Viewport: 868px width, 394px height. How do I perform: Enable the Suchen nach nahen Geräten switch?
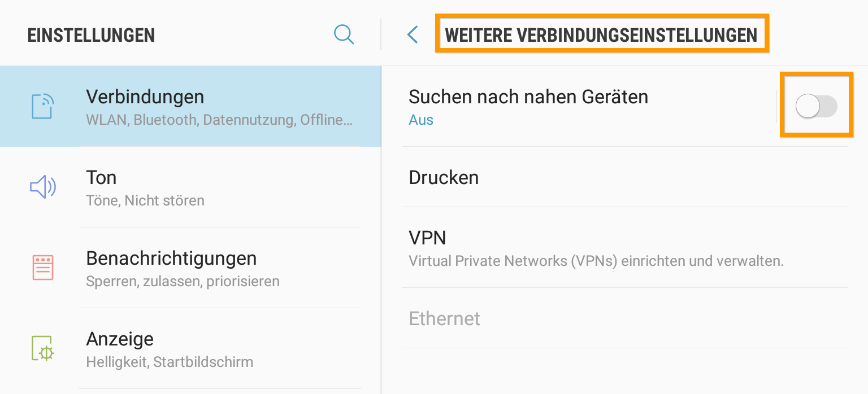pyautogui.click(x=816, y=106)
